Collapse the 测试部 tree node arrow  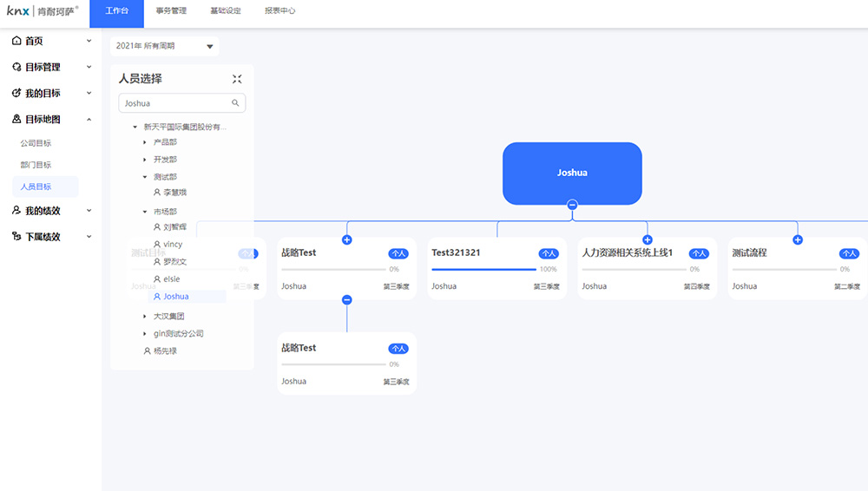point(145,177)
